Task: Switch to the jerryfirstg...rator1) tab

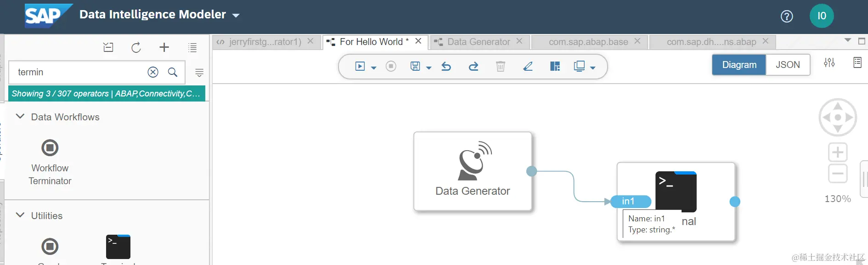Action: (x=265, y=42)
